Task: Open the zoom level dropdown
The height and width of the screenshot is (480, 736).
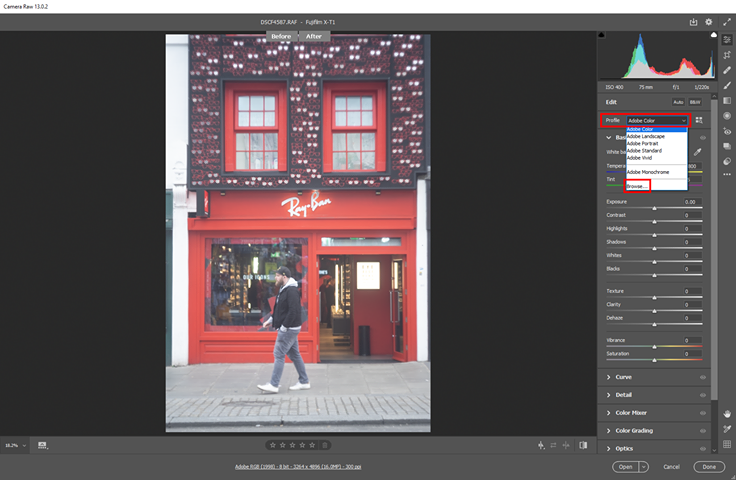Action: (x=15, y=445)
